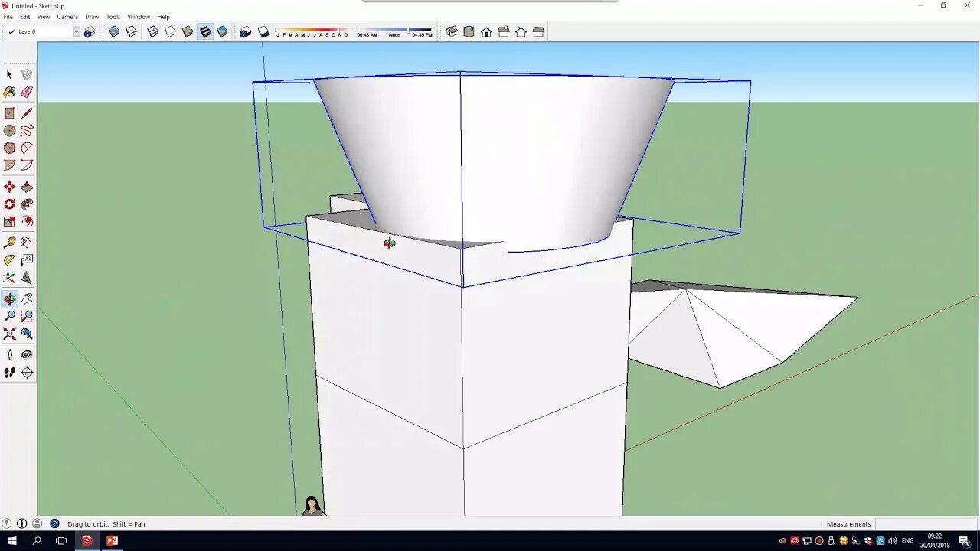The height and width of the screenshot is (551, 980).
Task: Toggle Show/Hide Shadows
Action: point(263,32)
